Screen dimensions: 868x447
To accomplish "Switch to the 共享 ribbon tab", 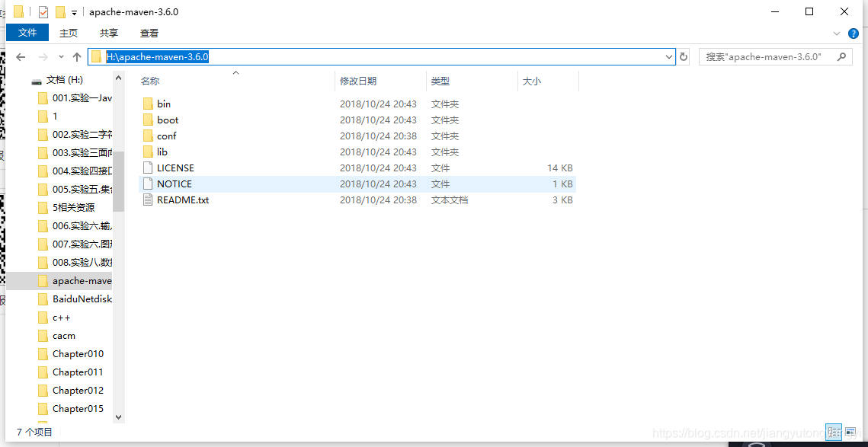I will (109, 34).
